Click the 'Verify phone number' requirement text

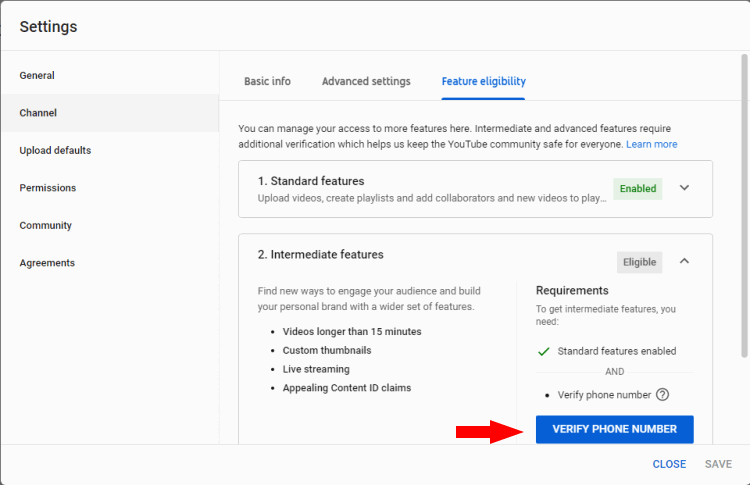(x=604, y=395)
